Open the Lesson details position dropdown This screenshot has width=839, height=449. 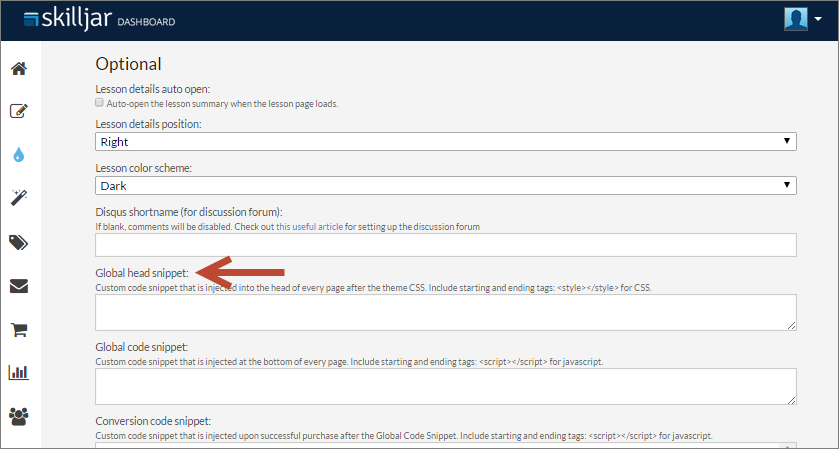click(x=446, y=142)
